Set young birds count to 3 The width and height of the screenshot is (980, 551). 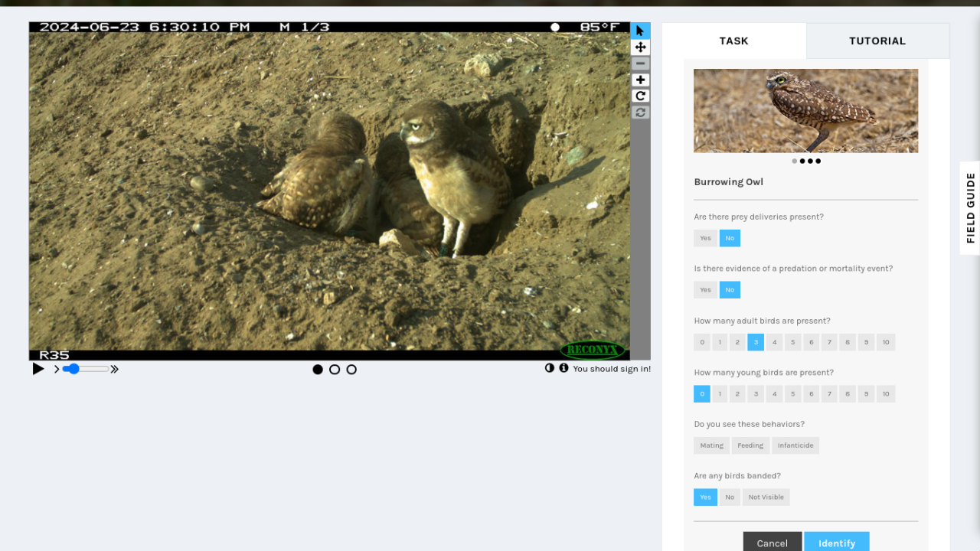pos(756,394)
